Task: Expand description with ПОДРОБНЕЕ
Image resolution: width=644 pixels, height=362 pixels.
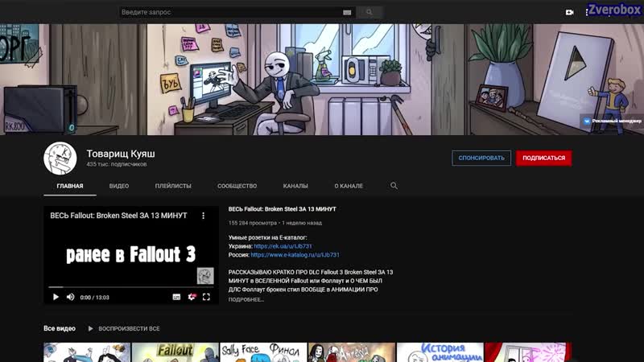Action: [246, 299]
